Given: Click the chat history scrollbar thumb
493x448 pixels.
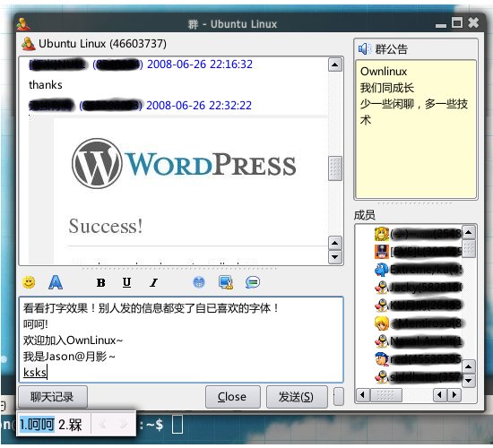Looking at the screenshot, I should coord(335,168).
